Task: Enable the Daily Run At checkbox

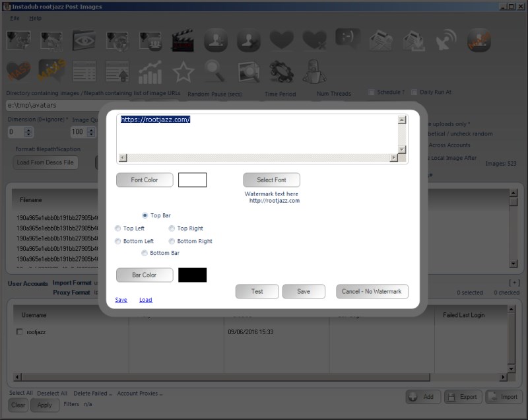Action: point(414,92)
